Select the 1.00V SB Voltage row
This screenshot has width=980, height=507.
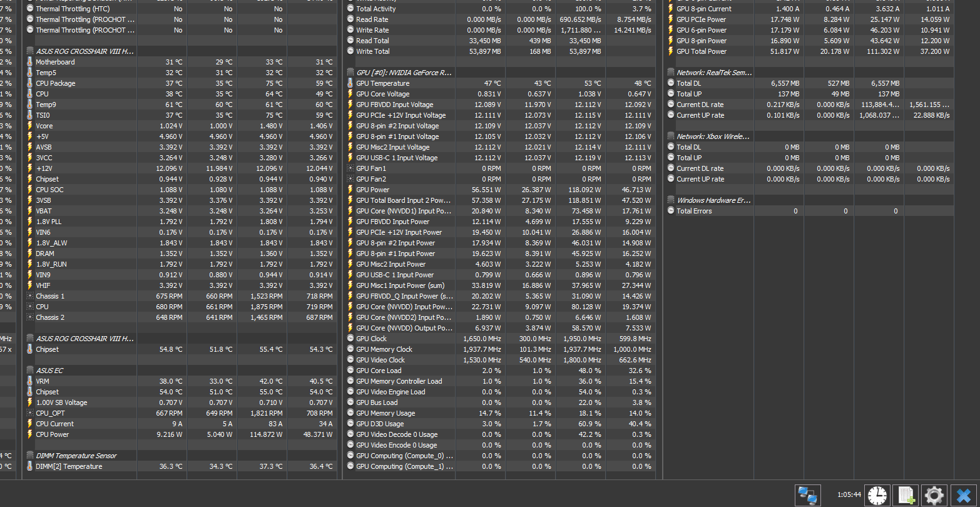coord(180,402)
